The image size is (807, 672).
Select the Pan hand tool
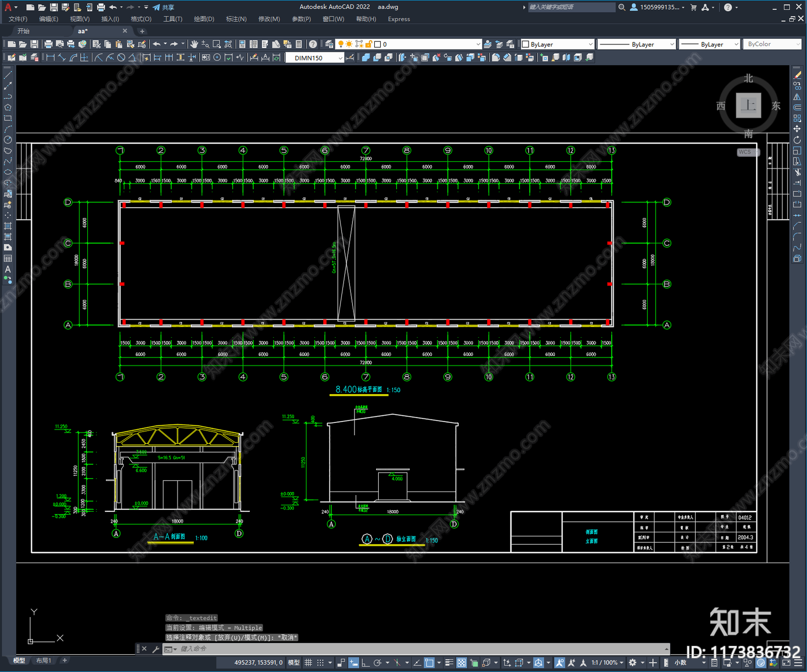point(194,44)
